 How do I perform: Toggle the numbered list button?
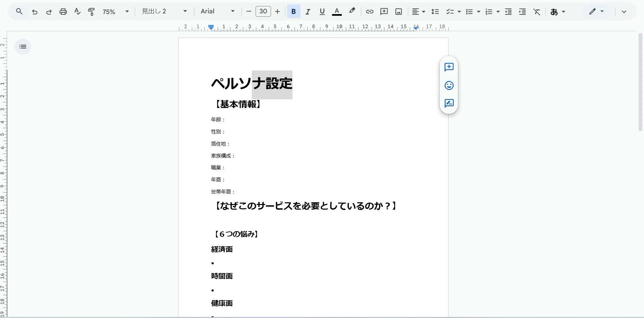tap(489, 12)
